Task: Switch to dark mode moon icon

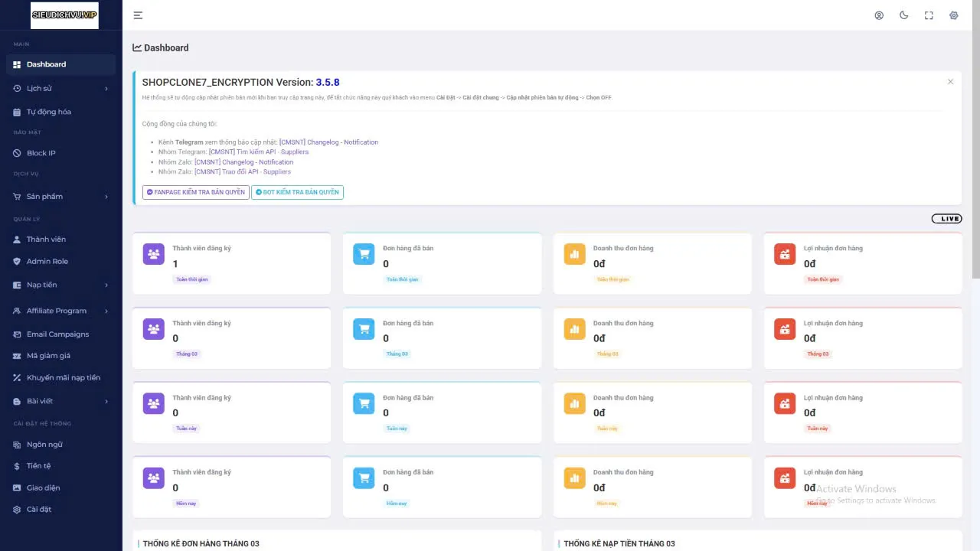Action: tap(903, 15)
